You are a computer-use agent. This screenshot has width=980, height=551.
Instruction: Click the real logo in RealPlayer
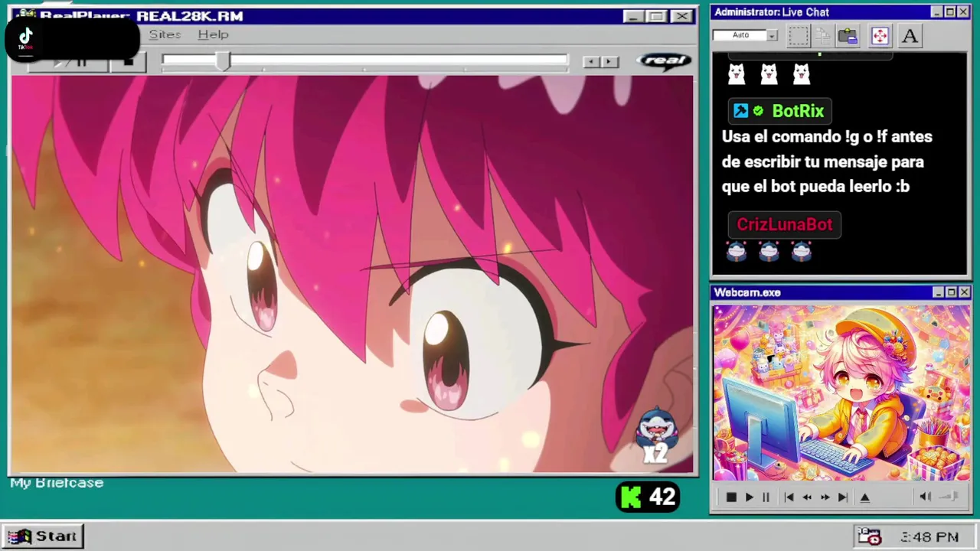pos(665,61)
